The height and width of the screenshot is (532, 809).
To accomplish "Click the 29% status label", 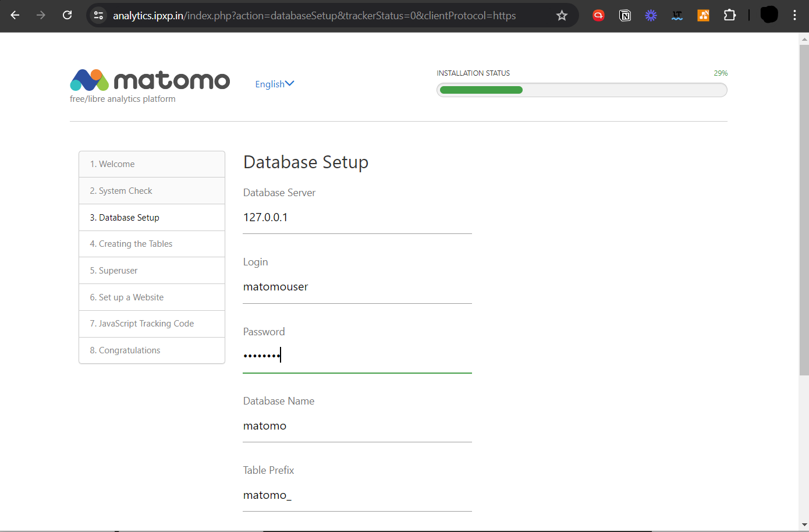I will pyautogui.click(x=721, y=73).
